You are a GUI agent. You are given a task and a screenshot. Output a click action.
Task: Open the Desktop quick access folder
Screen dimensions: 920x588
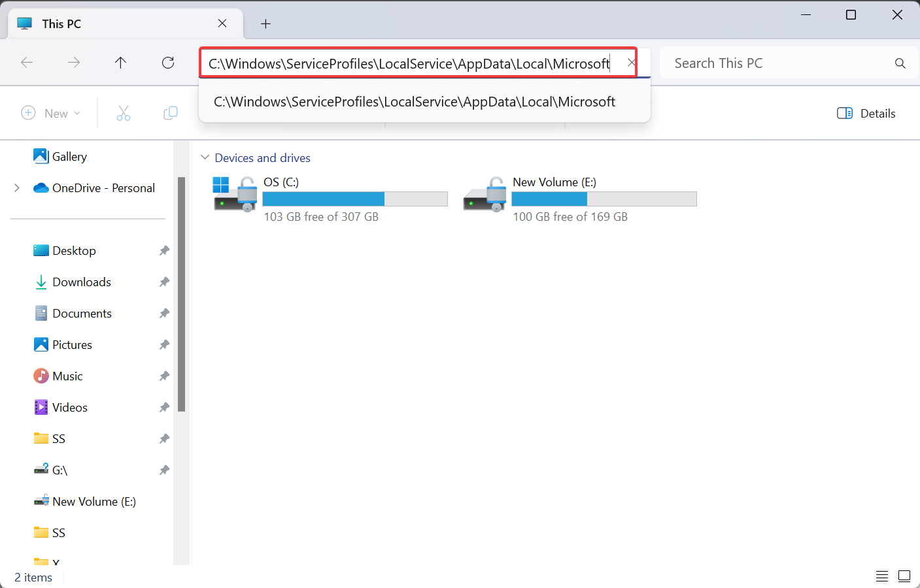65,251
